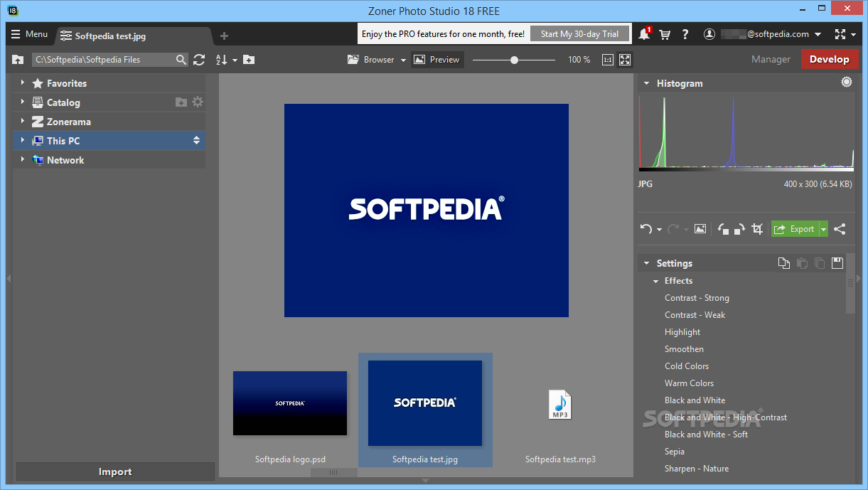Click the fullscreen mode icon
The width and height of the screenshot is (868, 490).
click(x=840, y=34)
